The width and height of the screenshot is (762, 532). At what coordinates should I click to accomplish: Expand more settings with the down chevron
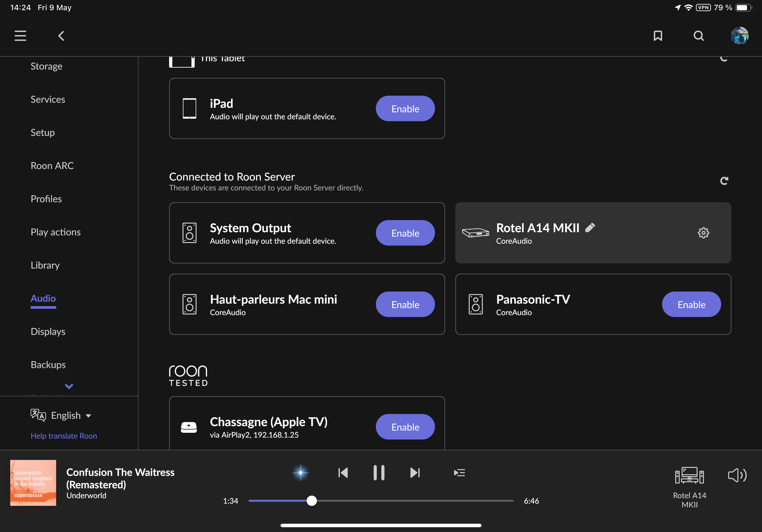pos(69,386)
